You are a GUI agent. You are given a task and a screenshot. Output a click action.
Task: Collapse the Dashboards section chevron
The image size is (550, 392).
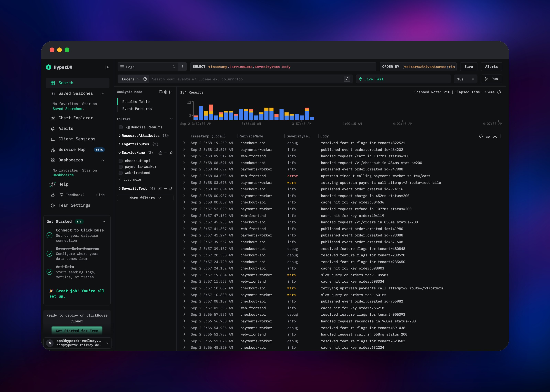click(x=103, y=160)
